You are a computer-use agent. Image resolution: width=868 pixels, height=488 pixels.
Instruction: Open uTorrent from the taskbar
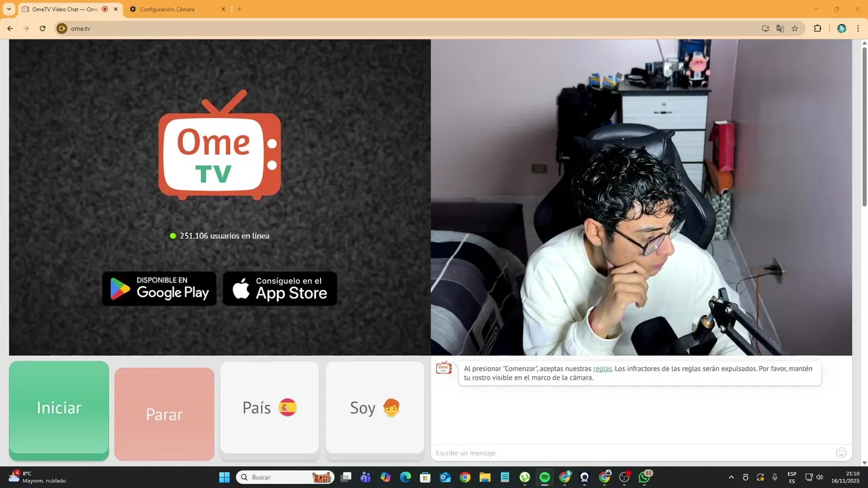click(525, 477)
